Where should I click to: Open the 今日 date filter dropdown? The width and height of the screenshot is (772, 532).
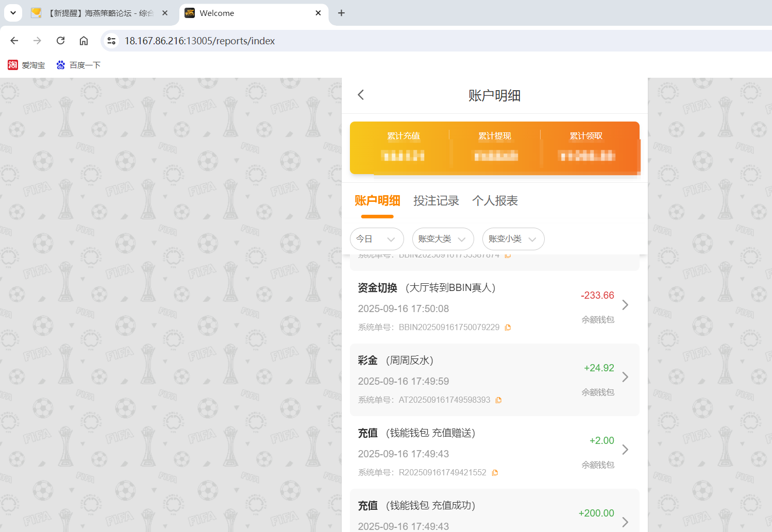pos(377,238)
